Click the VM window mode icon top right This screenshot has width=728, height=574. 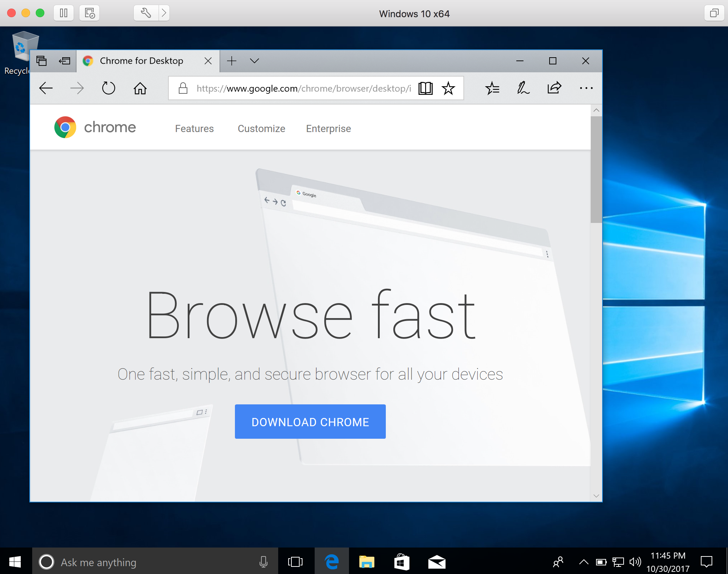tap(714, 13)
